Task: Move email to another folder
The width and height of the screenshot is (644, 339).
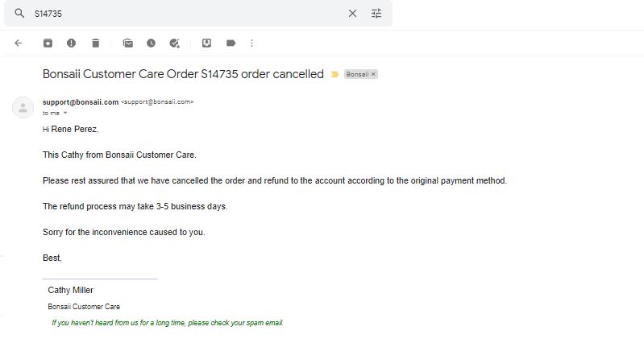Action: (x=206, y=43)
